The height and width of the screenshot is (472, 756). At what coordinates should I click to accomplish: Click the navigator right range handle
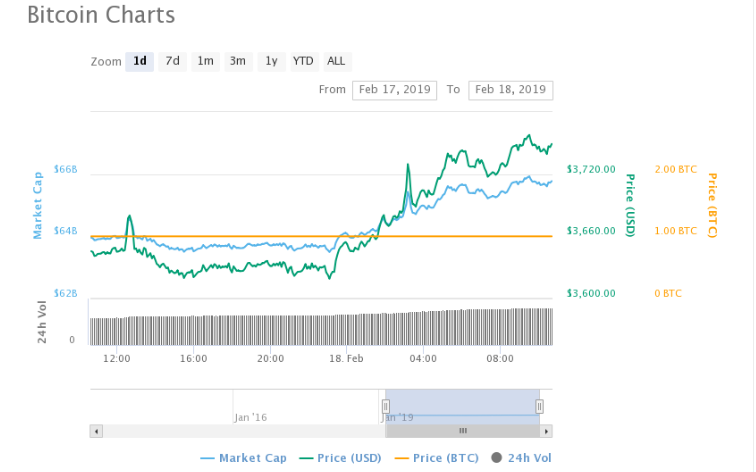[x=540, y=406]
